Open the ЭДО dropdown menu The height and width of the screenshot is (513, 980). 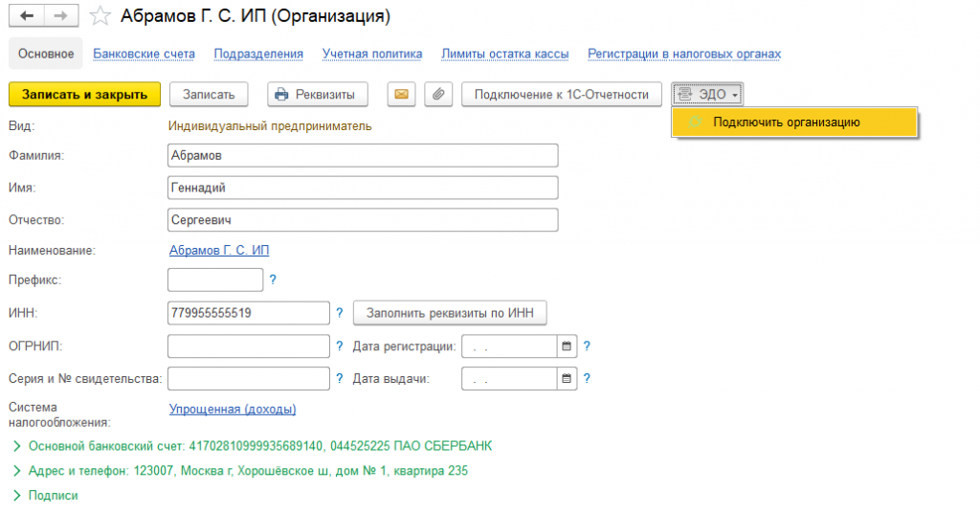tap(707, 94)
